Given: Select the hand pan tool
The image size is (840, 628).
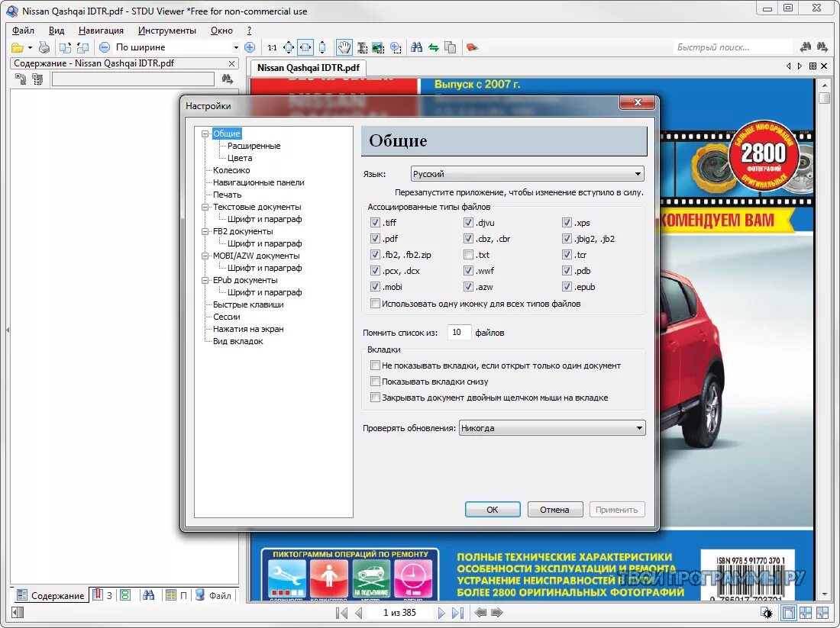Looking at the screenshot, I should coord(344,47).
